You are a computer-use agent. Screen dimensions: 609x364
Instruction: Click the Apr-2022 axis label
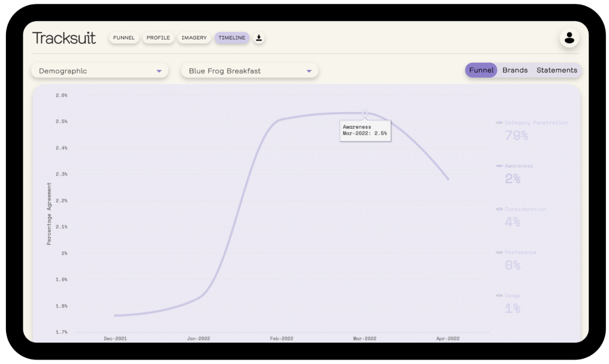[448, 339]
